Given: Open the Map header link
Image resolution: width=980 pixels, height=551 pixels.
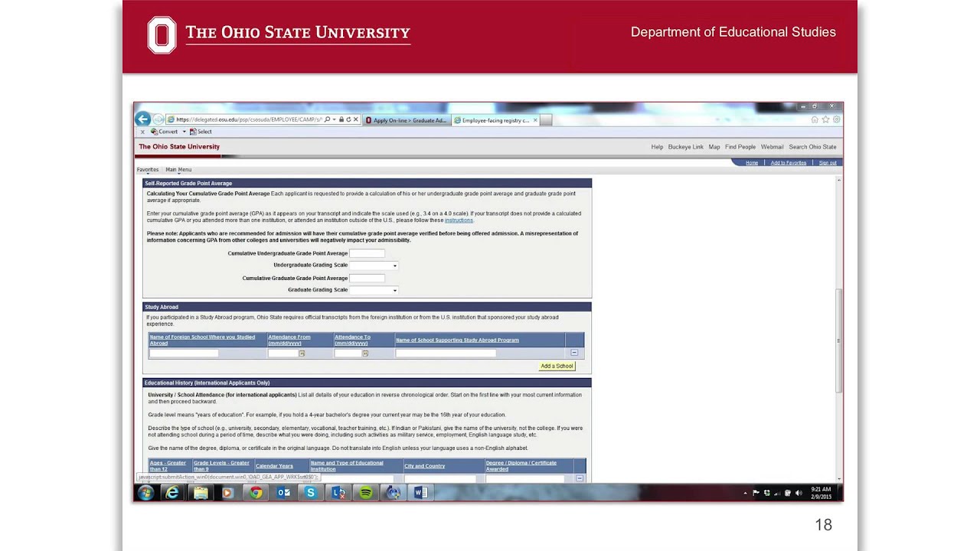Looking at the screenshot, I should (x=714, y=147).
